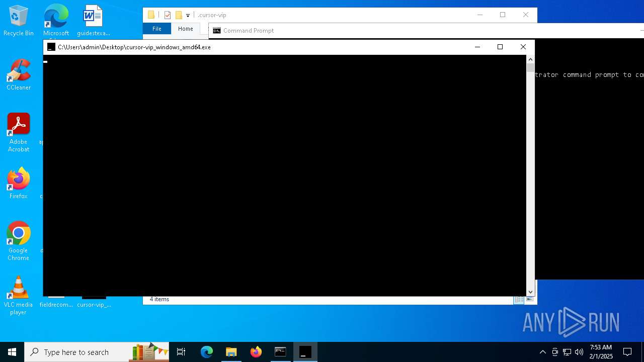Open the Recycle Bin desktop icon
The image size is (644, 362).
coord(19,21)
